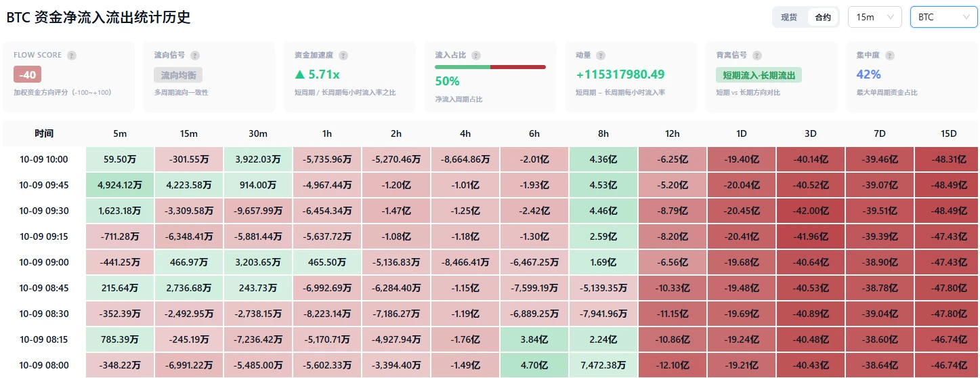Click the 42% concentration value

click(x=869, y=75)
